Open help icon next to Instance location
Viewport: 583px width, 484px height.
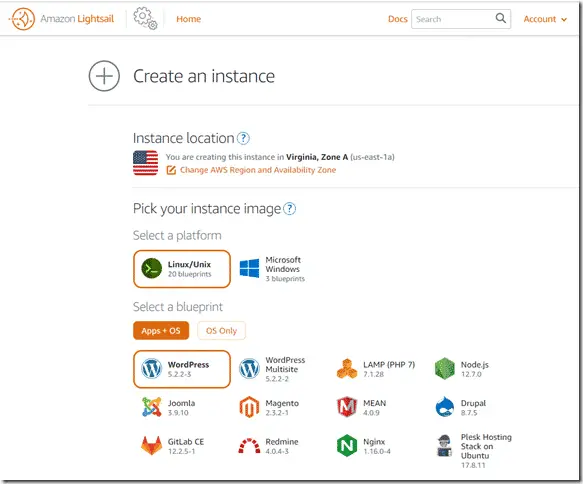(243, 138)
